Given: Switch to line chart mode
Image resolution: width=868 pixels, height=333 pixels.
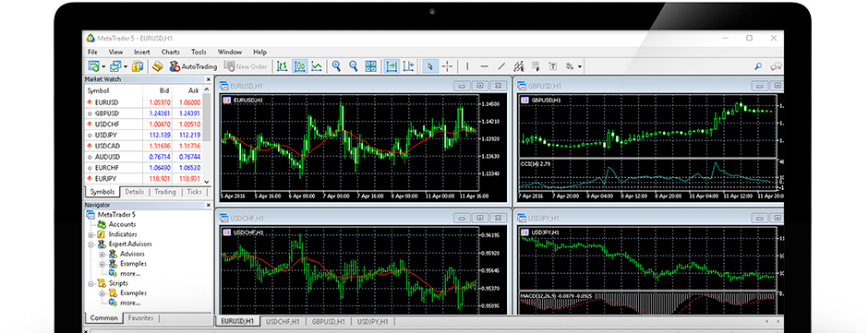Looking at the screenshot, I should point(317,66).
